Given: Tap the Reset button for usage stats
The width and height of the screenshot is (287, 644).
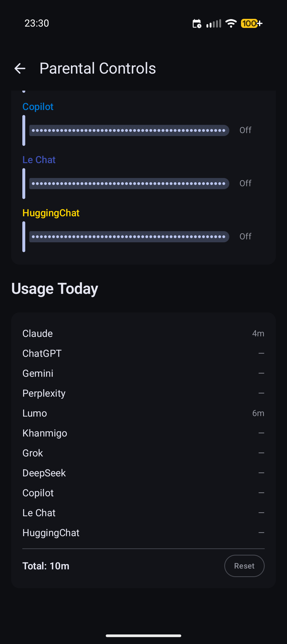Looking at the screenshot, I should 244,566.
